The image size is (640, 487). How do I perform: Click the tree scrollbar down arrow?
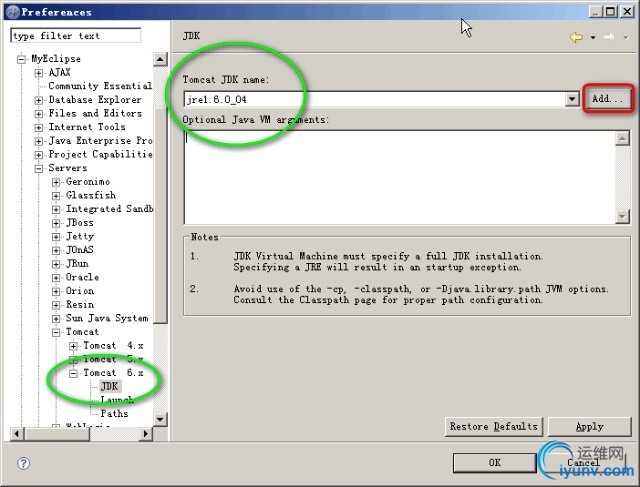pos(160,419)
